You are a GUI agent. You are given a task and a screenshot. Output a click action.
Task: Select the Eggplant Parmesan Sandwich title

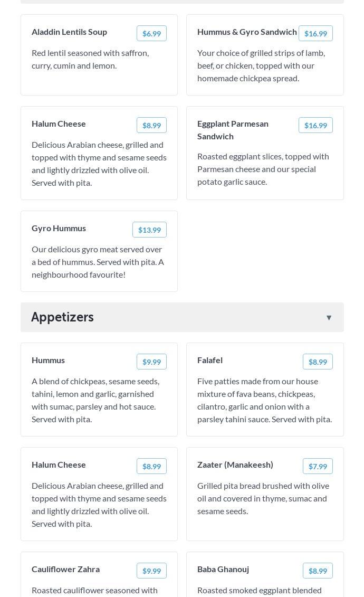pyautogui.click(x=233, y=130)
